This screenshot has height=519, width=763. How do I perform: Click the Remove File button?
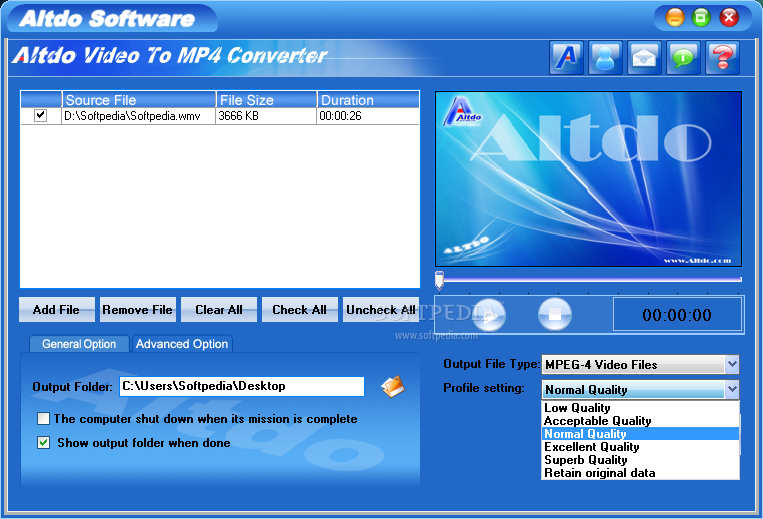[x=137, y=310]
